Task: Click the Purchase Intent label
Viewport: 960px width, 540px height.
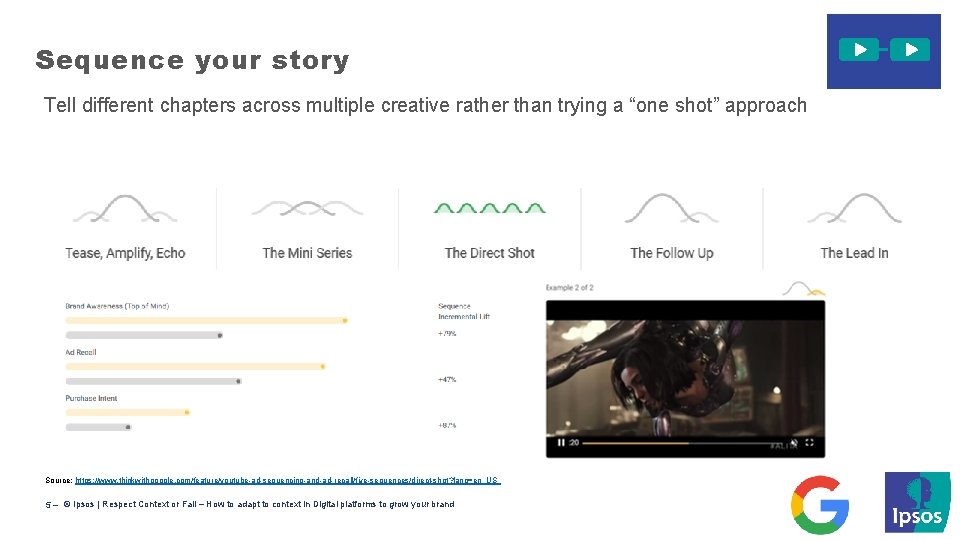Action: click(91, 398)
